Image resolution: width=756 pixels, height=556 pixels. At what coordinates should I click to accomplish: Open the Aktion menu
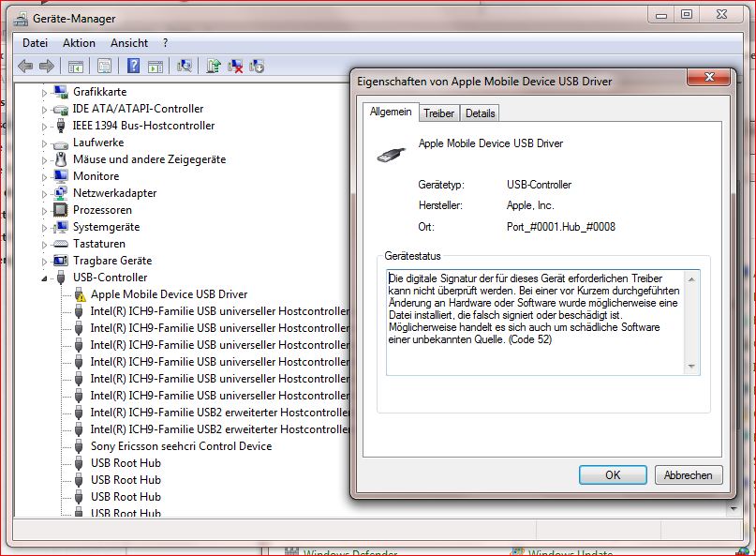pyautogui.click(x=79, y=43)
